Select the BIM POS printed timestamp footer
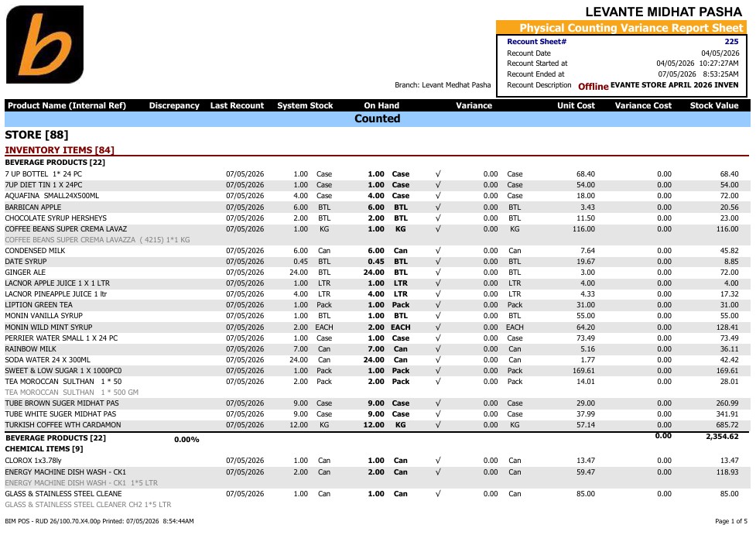 tap(99, 521)
